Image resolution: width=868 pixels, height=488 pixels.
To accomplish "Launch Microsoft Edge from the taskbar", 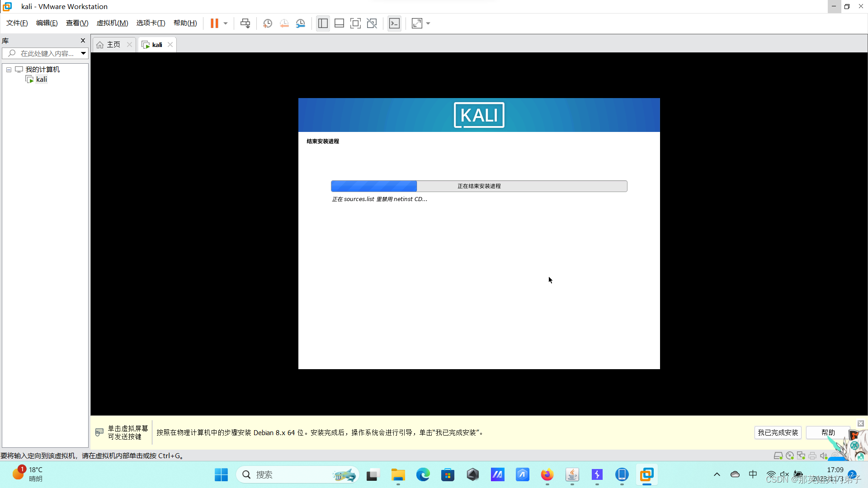I will tap(423, 474).
